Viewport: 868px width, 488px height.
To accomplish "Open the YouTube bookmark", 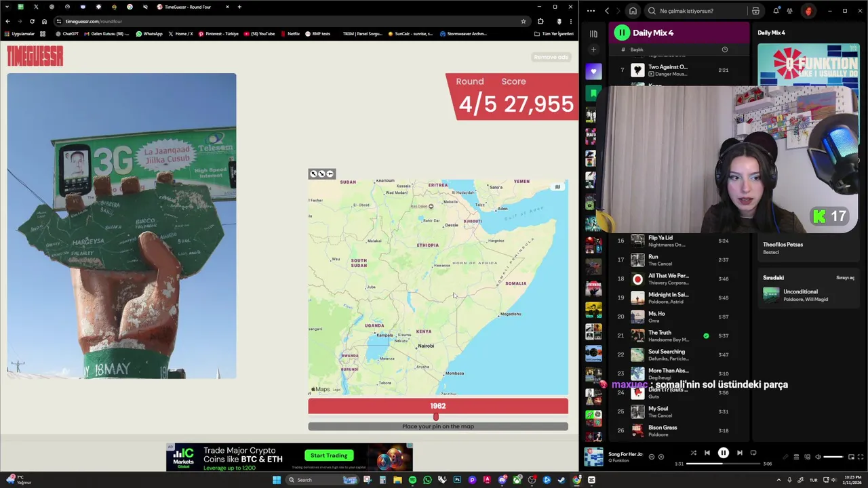I will [x=259, y=34].
